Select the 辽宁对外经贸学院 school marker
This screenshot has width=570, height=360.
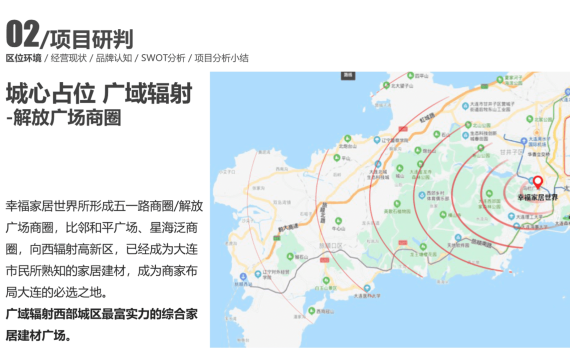pos(258,274)
